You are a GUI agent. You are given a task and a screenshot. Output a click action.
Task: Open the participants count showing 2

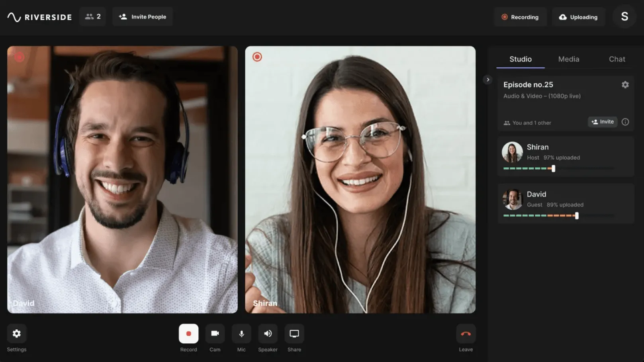[x=92, y=17]
